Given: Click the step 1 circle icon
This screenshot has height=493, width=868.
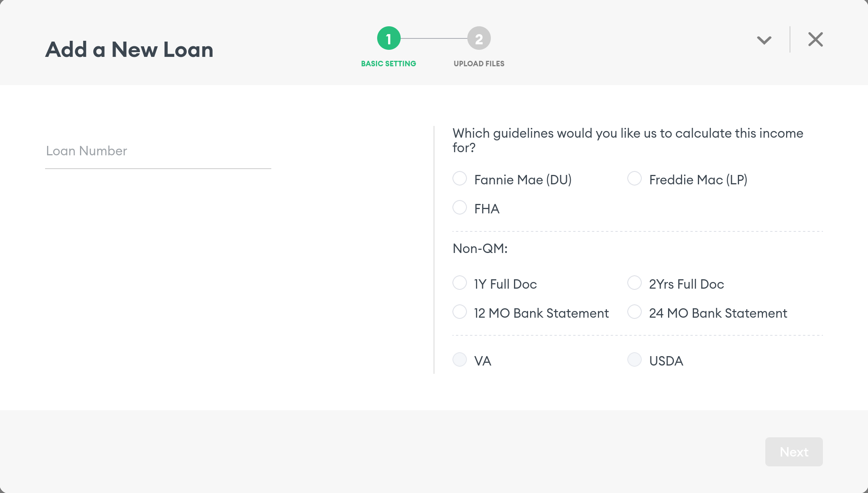Looking at the screenshot, I should pos(389,38).
